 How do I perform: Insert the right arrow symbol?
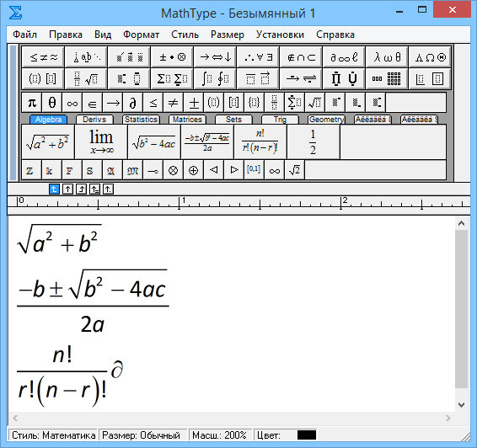[x=113, y=103]
